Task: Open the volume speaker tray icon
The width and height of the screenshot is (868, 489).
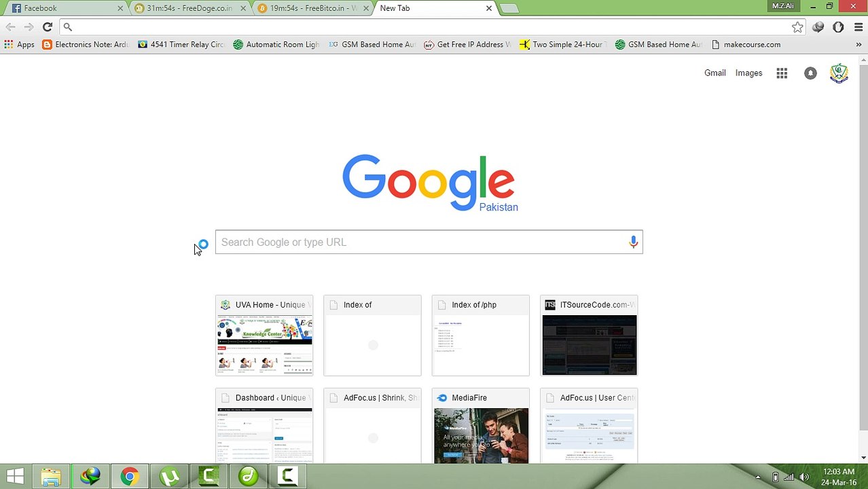Action: pyautogui.click(x=804, y=477)
